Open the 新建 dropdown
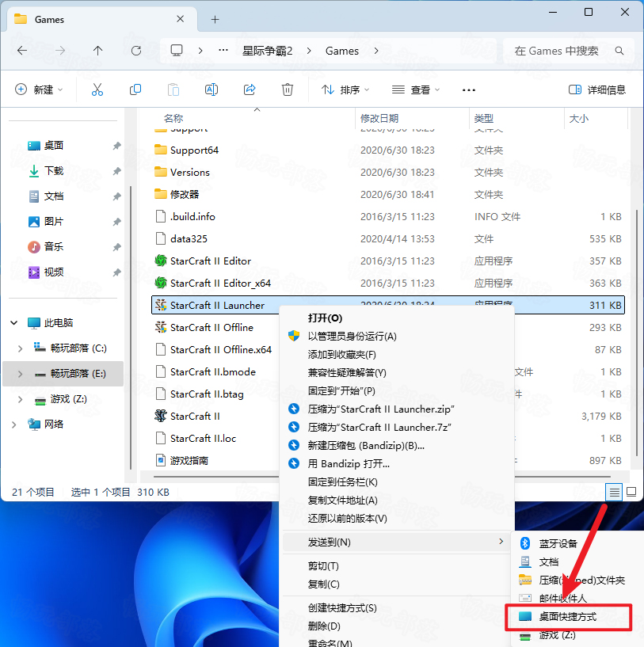The width and height of the screenshot is (644, 647). point(40,89)
